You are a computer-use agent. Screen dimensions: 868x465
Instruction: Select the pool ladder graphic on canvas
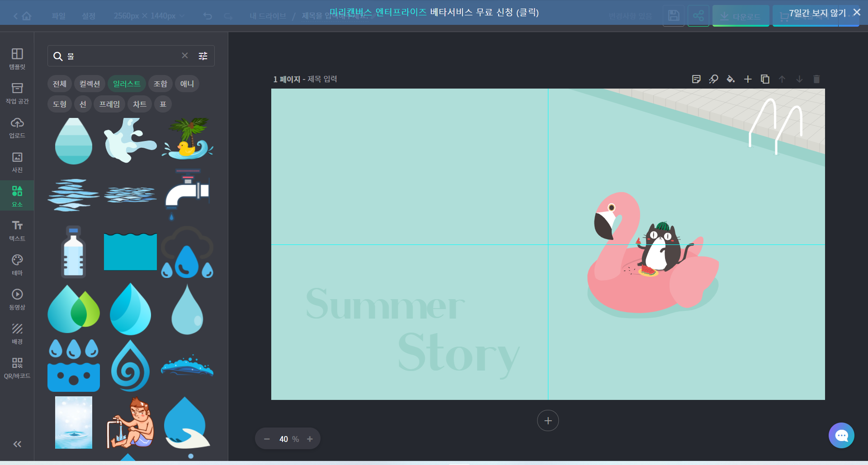tap(776, 126)
